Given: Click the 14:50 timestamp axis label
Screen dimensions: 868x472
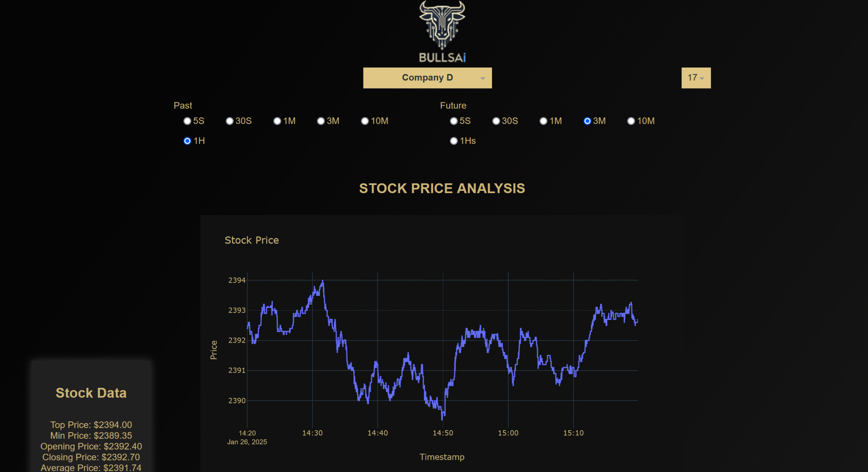Looking at the screenshot, I should 443,433.
